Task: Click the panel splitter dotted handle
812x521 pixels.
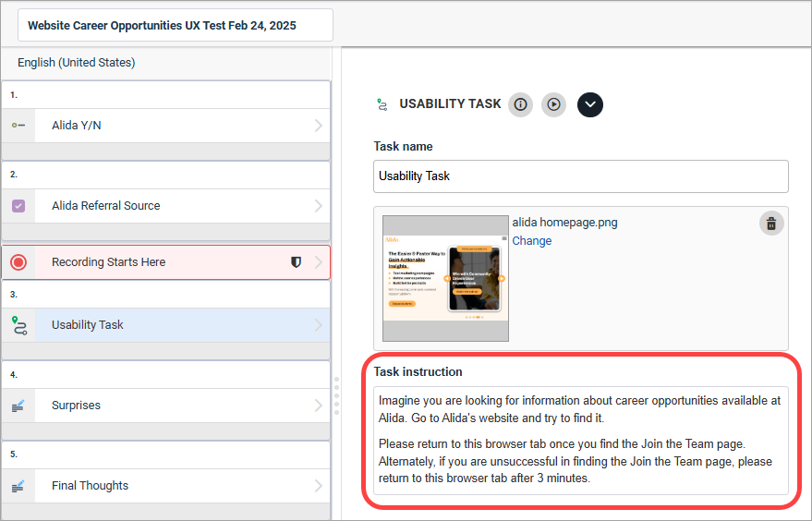Action: click(x=336, y=396)
